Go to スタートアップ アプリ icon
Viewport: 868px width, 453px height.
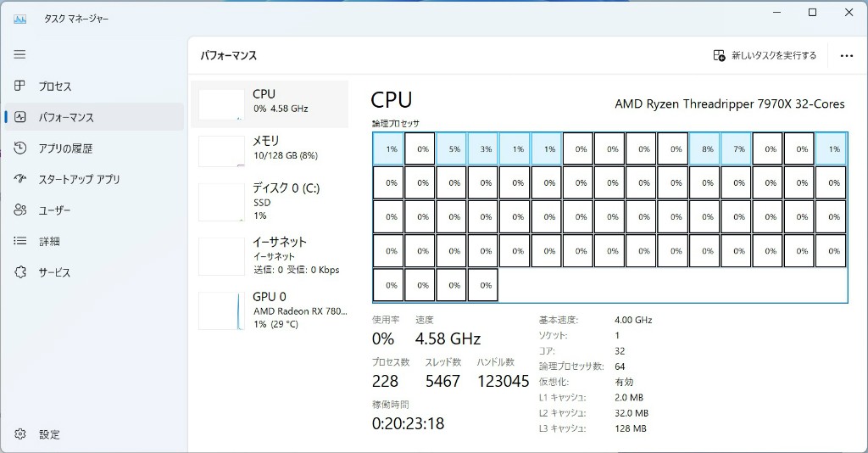coord(20,179)
